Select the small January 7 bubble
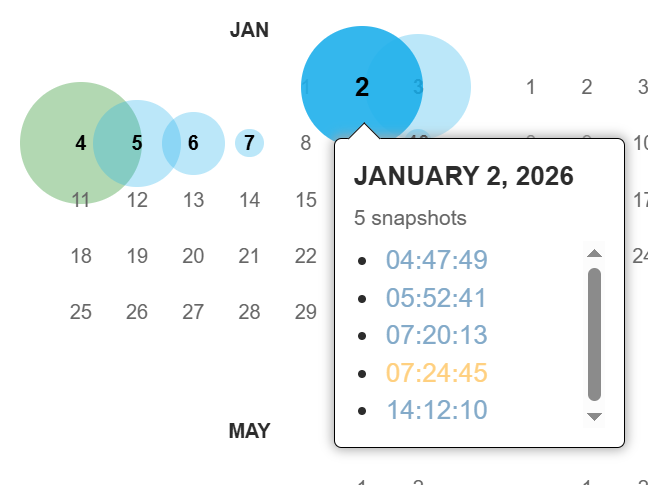The image size is (648, 485). (250, 143)
